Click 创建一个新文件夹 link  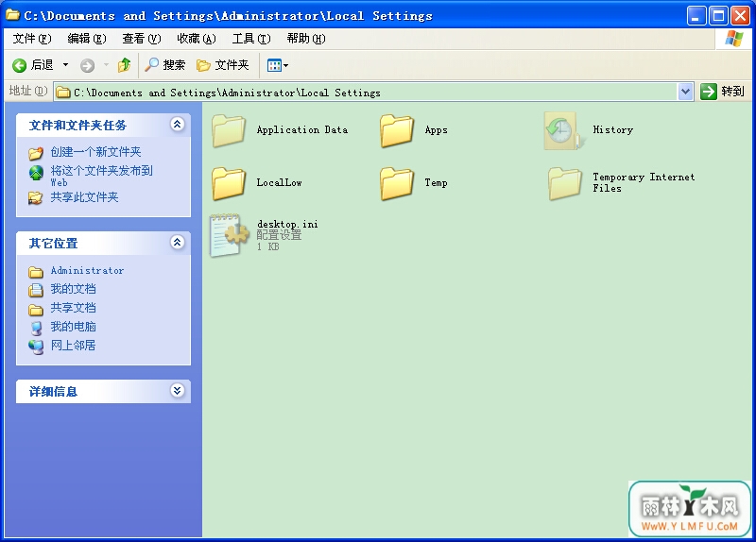[96, 152]
